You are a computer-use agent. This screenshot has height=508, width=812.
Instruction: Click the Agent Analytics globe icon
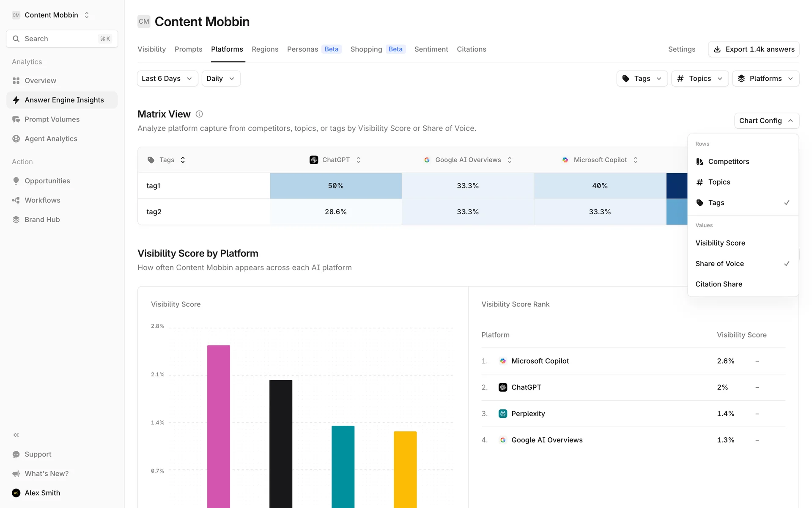point(16,139)
